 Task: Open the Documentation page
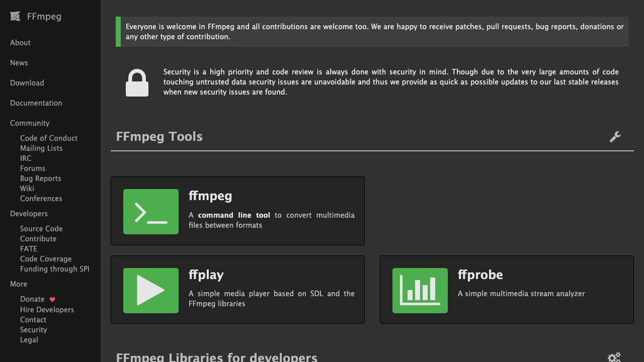click(x=36, y=103)
